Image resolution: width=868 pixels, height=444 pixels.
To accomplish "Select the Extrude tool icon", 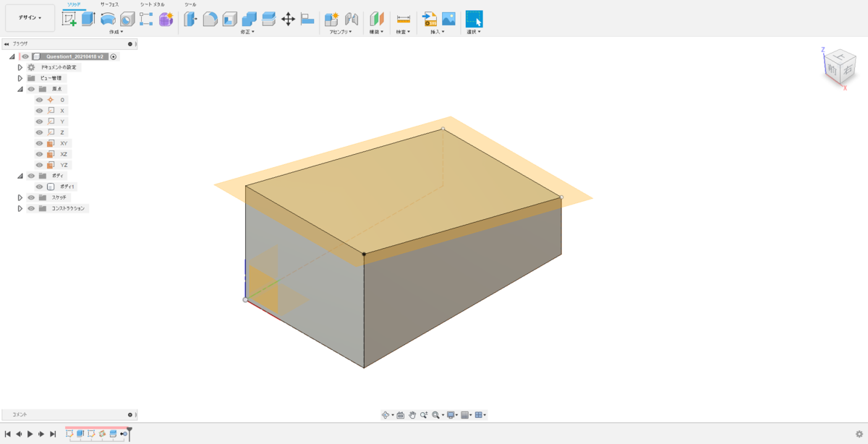I will [x=88, y=19].
